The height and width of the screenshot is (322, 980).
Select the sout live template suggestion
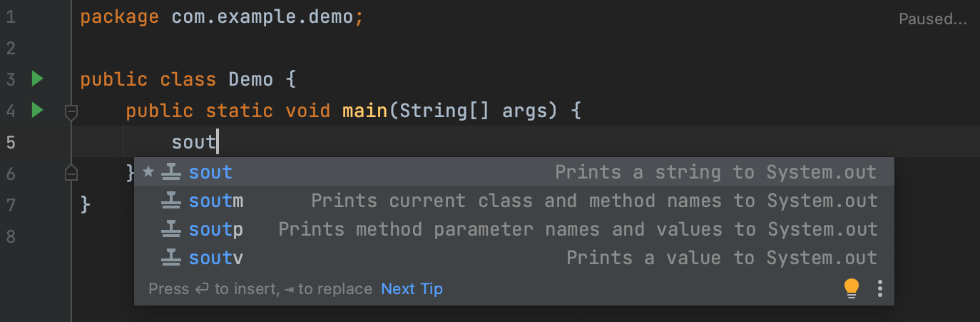210,172
